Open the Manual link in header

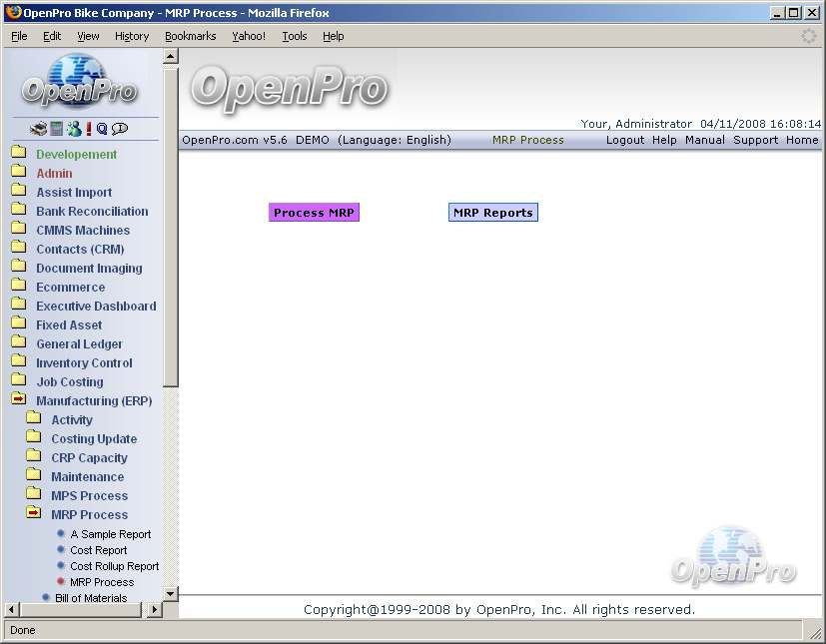click(704, 140)
